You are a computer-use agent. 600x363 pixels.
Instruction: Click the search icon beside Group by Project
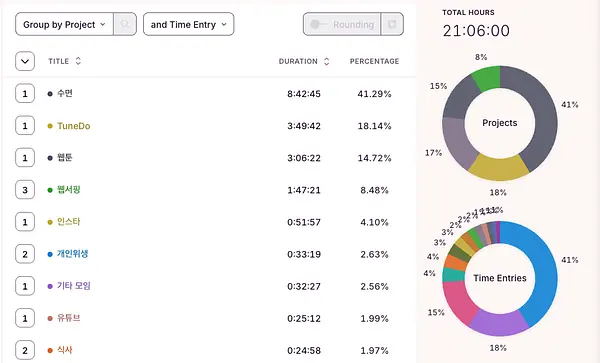[125, 24]
